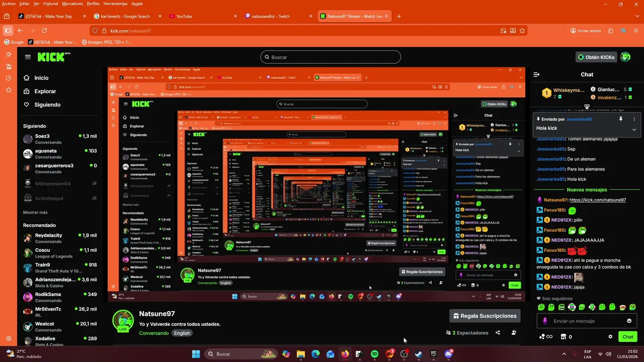Open the user avatar in Kick header
Viewport: 644px width, 362px height.
coord(625,57)
